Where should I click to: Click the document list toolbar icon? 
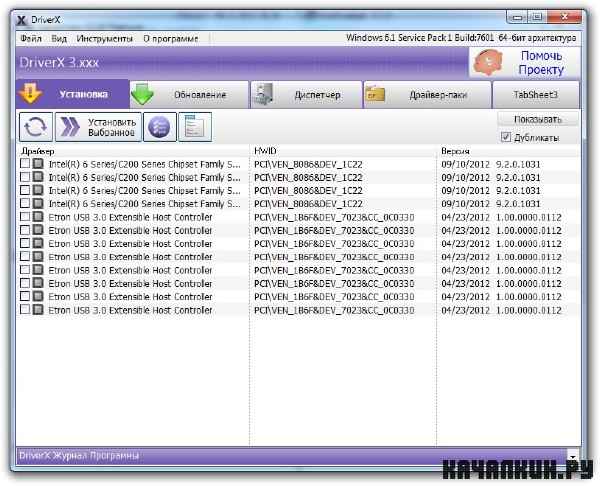coord(195,127)
